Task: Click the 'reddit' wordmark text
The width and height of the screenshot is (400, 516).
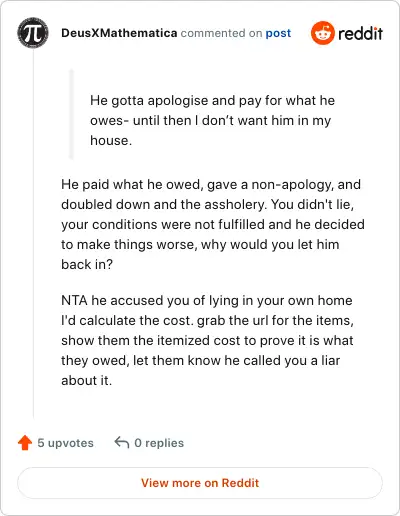Action: 360,33
